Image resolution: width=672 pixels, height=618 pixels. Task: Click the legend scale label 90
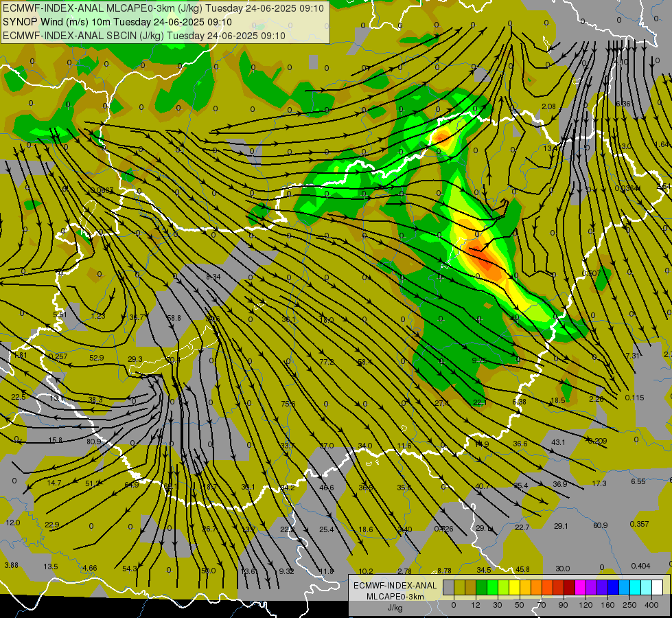(563, 605)
